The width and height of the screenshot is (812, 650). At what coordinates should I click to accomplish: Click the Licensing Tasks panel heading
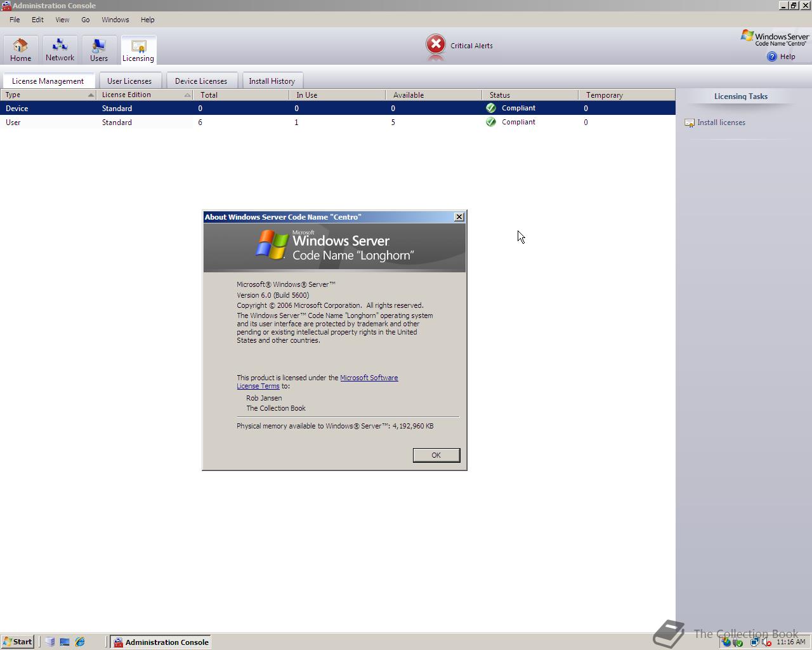click(x=741, y=96)
